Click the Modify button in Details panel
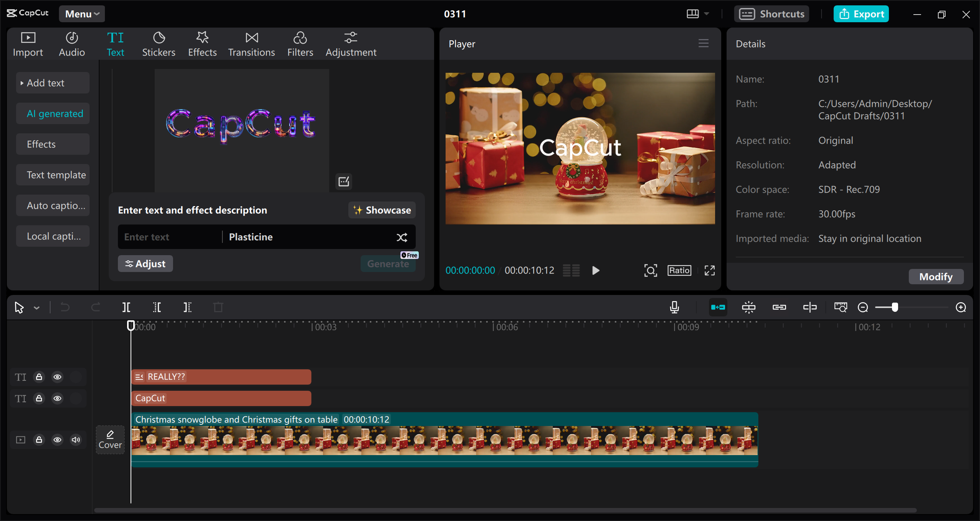 tap(936, 276)
